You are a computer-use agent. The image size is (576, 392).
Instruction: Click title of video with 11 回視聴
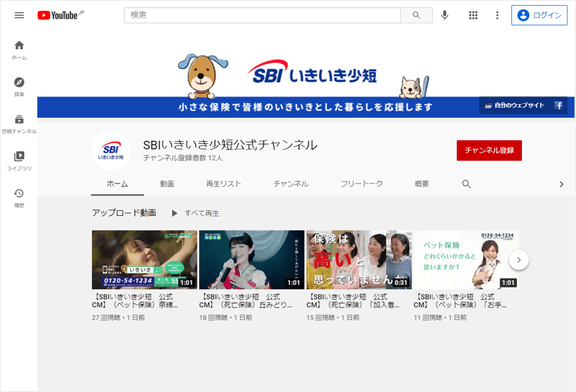[x=461, y=301]
